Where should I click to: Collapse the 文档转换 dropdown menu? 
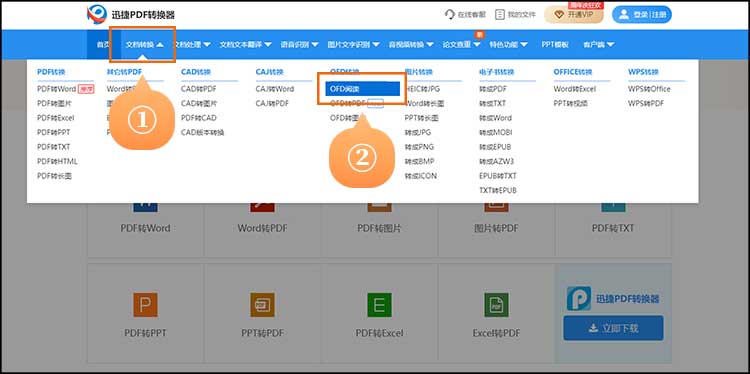[144, 44]
